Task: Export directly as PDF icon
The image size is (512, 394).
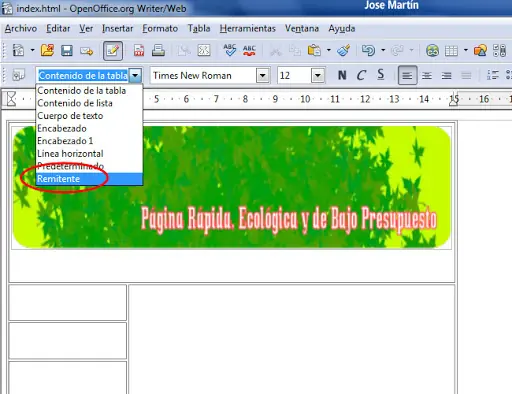Action: tap(139, 51)
